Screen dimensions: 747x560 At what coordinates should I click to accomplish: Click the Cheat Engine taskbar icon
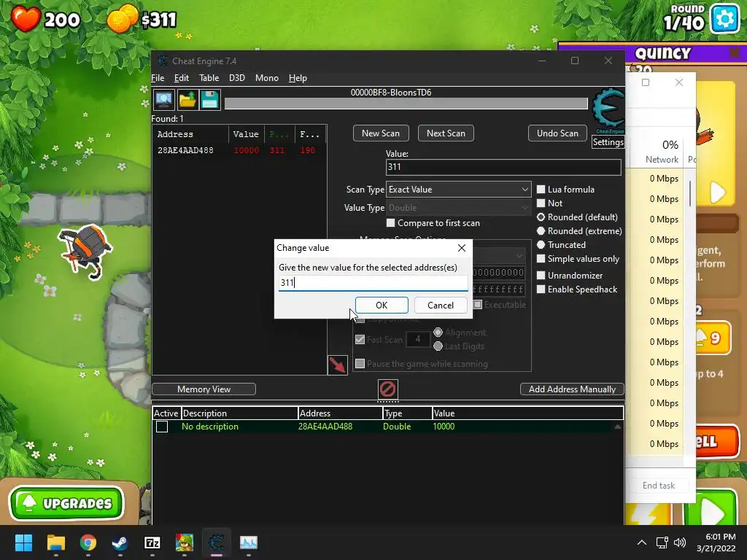[x=216, y=542]
